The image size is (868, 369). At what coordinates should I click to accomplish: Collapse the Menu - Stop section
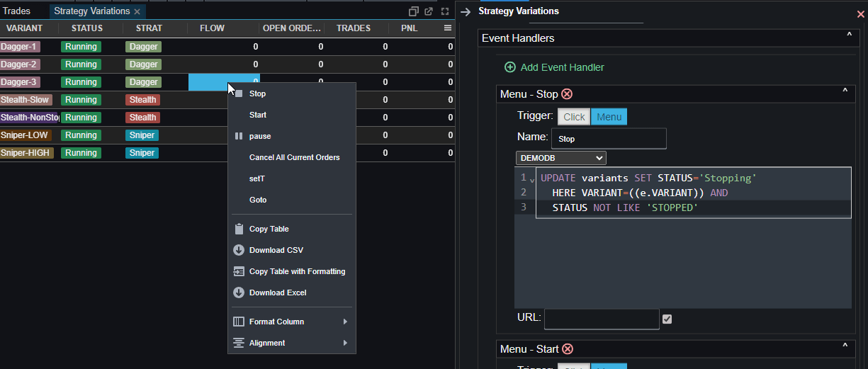pyautogui.click(x=845, y=91)
